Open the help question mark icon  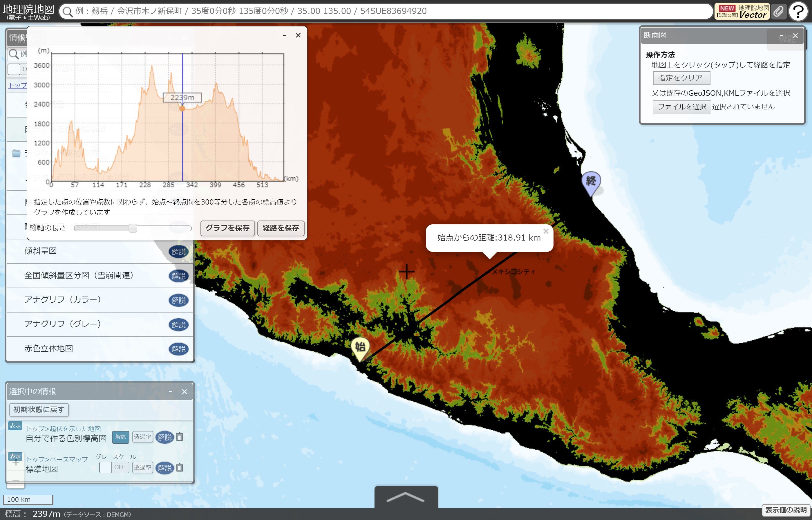click(798, 12)
